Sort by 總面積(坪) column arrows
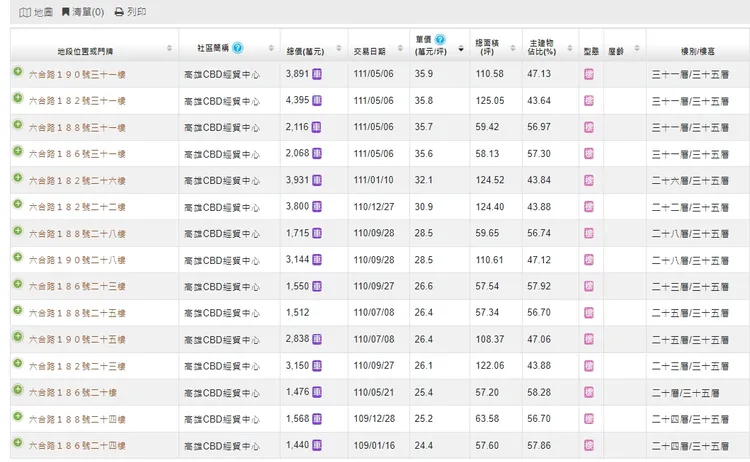 point(513,48)
